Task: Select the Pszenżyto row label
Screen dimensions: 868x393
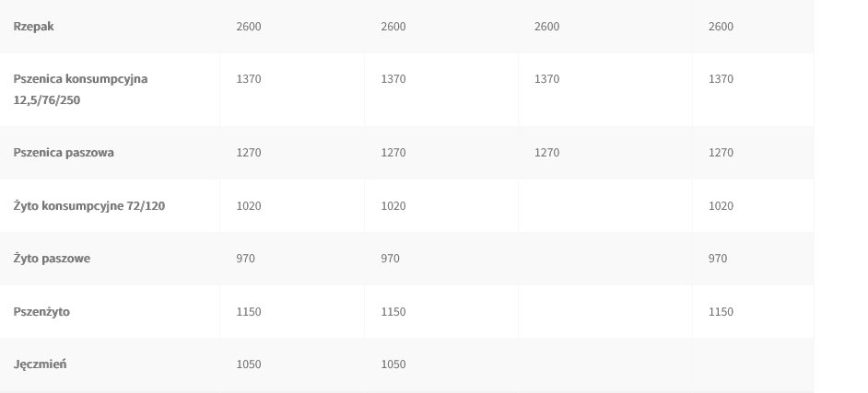Action: (41, 312)
